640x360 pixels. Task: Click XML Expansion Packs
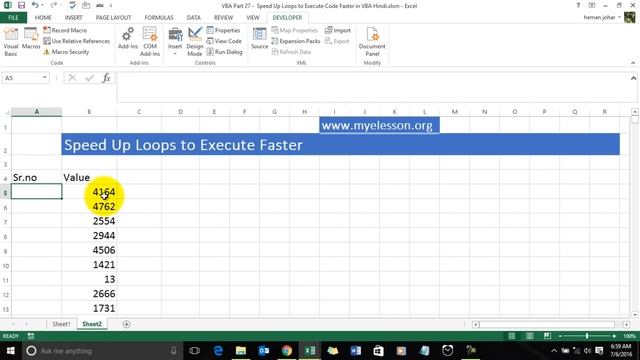coord(296,41)
